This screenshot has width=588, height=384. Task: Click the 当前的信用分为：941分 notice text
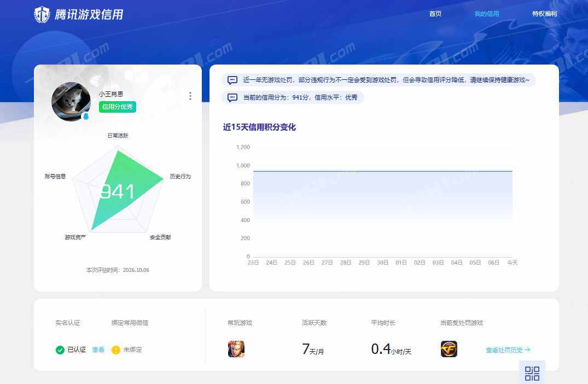pos(300,97)
